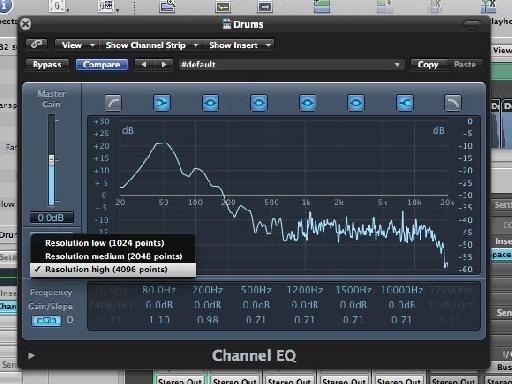Open the View menu
Image resolution: width=512 pixels, height=384 pixels.
click(x=77, y=45)
